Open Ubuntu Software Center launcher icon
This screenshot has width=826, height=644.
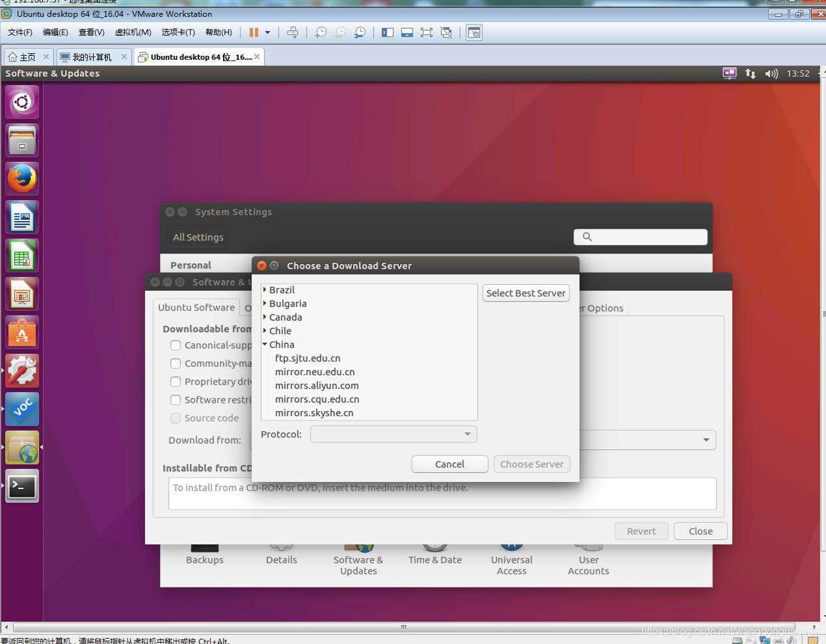[22, 332]
